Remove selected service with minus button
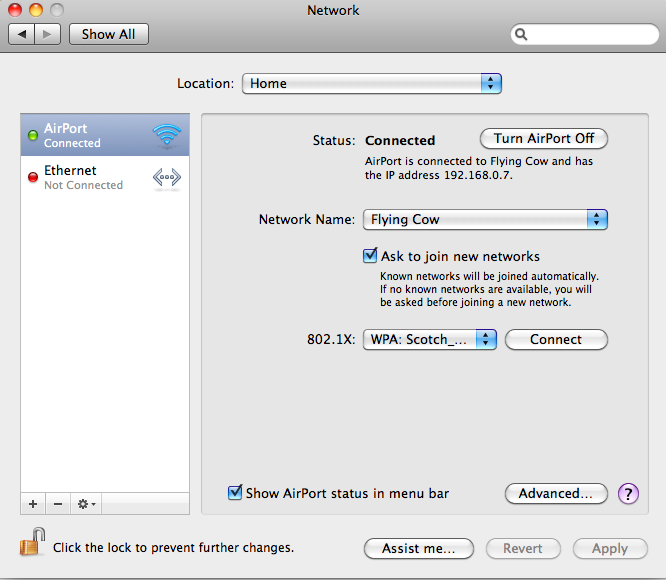Screen dimensions: 666x580 (58, 504)
